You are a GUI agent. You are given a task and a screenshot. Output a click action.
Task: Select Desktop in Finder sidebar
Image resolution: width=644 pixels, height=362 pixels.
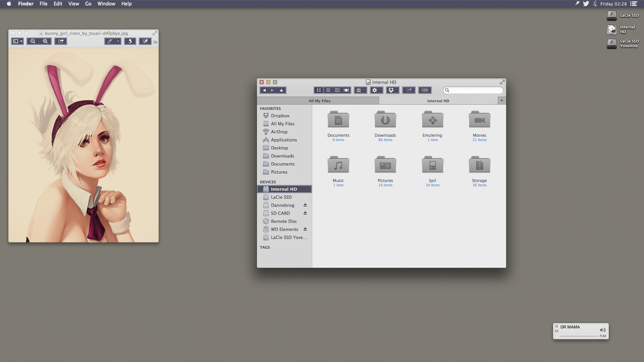pos(284,148)
